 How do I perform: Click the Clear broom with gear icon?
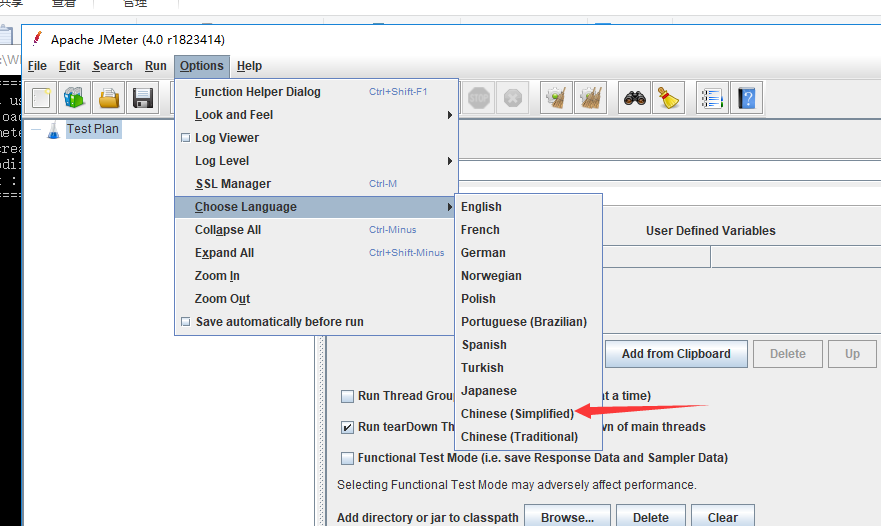[x=556, y=98]
